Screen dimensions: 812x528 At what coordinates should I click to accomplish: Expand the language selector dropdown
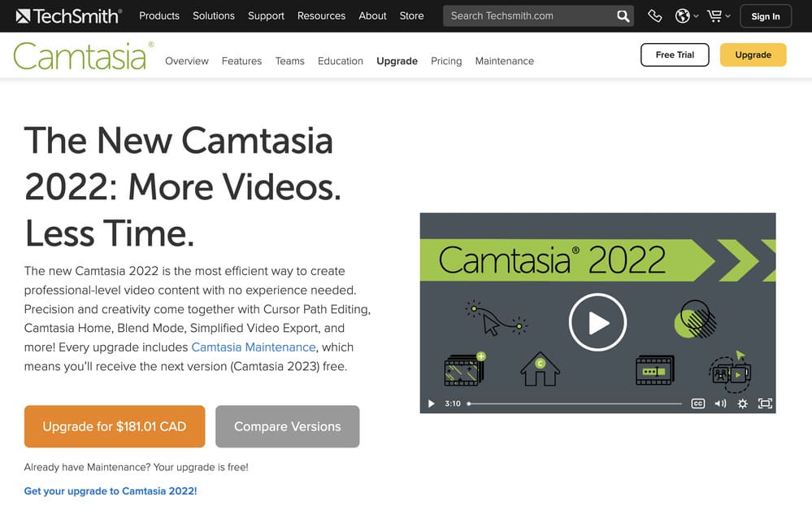pyautogui.click(x=695, y=15)
